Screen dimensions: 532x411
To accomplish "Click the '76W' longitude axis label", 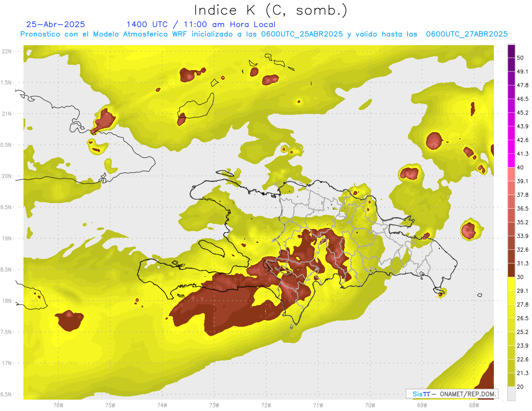I will tap(58, 405).
